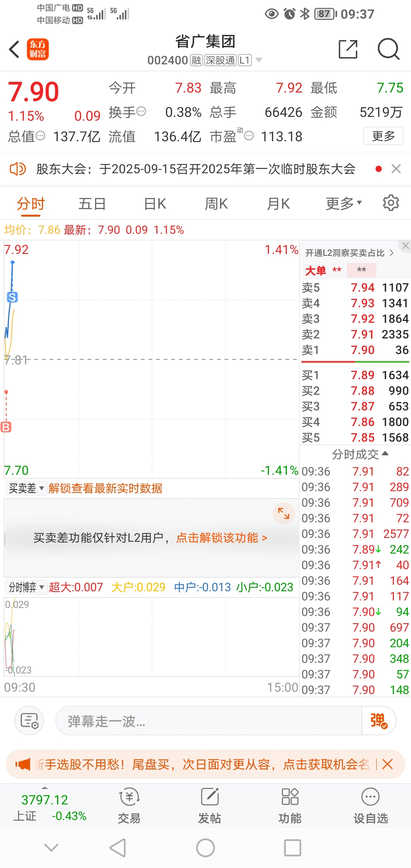Screen dimensions: 411x868
Task: Open the 买卖差 indicator dropdown
Action: pyautogui.click(x=26, y=488)
